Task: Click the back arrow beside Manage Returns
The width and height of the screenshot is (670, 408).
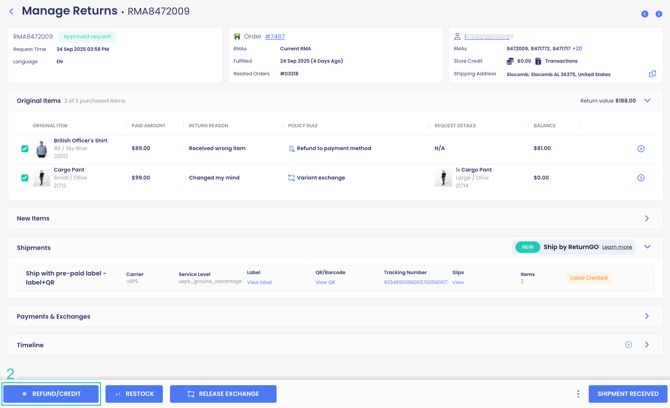Action: pyautogui.click(x=11, y=12)
